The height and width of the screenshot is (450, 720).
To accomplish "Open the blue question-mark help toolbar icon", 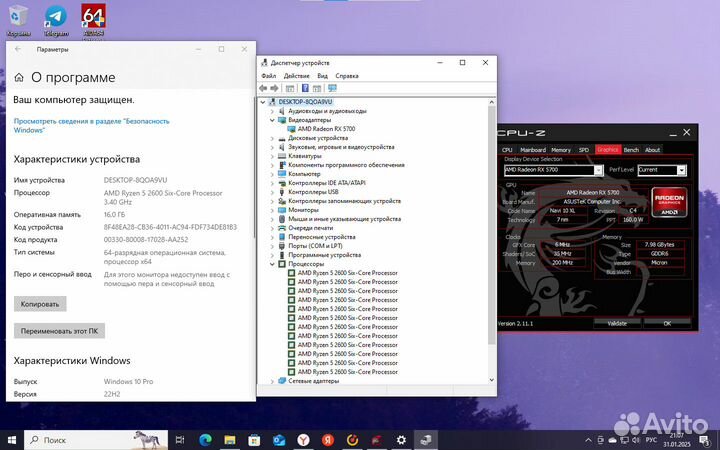I will click(x=305, y=88).
